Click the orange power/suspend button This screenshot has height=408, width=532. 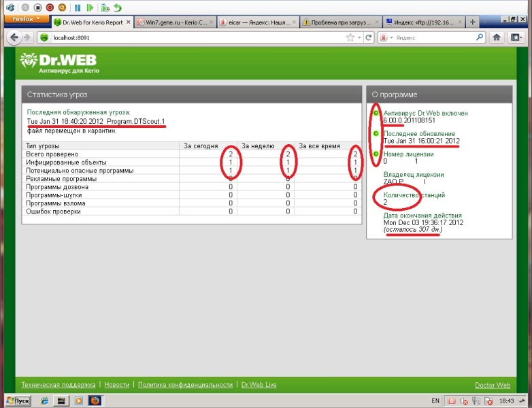tap(62, 7)
